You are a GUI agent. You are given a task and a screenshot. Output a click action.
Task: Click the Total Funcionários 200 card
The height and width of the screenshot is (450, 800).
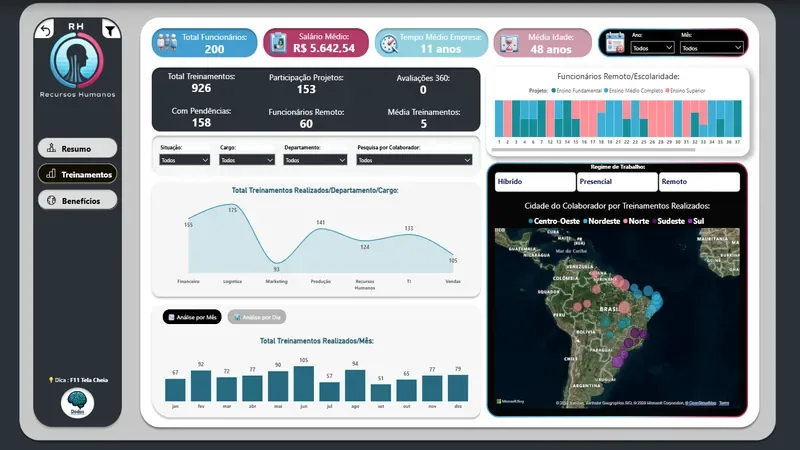tap(205, 43)
